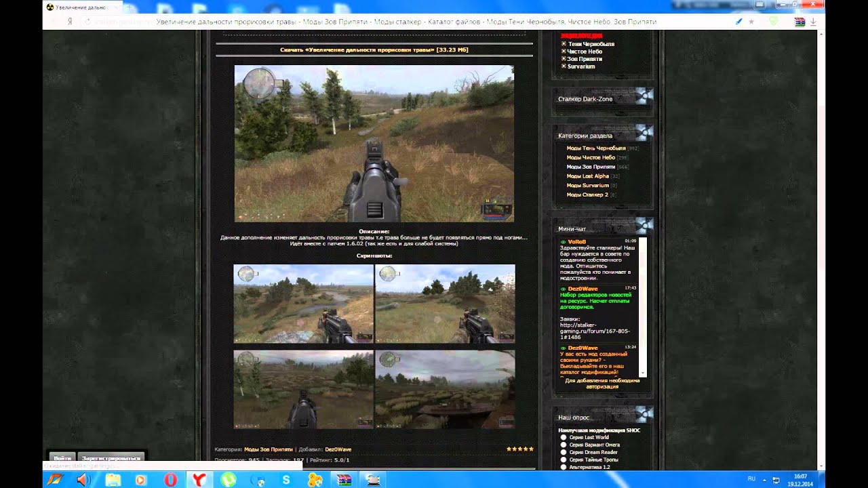Click the five-star rating row

(x=520, y=449)
